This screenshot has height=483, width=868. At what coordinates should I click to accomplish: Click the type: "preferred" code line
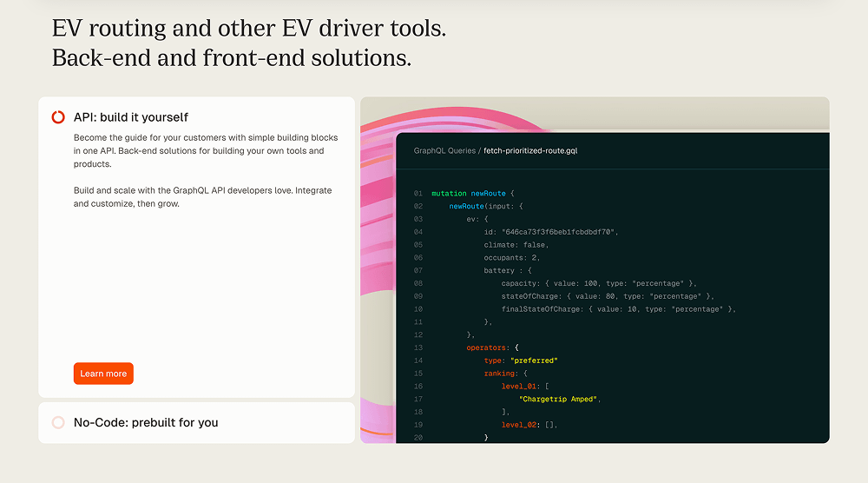tap(520, 361)
